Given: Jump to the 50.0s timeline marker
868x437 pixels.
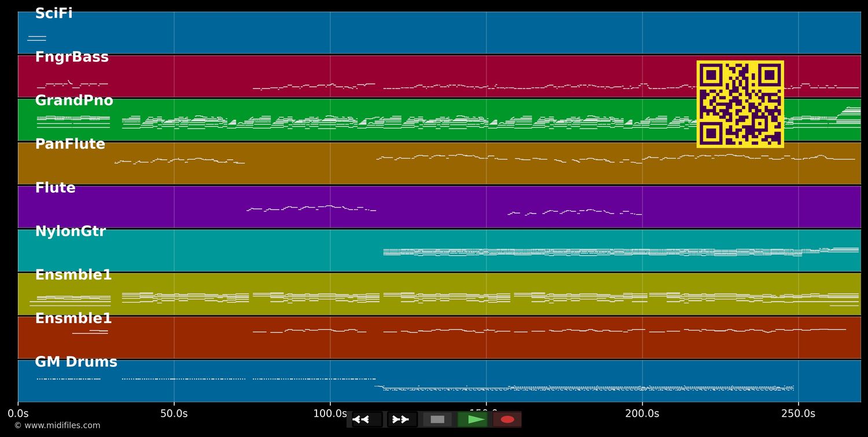Looking at the screenshot, I should point(174,413).
